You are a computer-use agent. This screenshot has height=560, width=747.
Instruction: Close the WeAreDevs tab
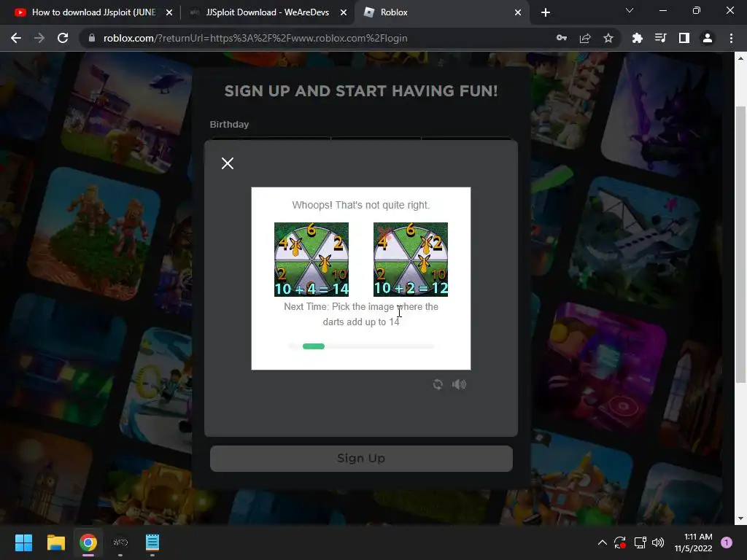point(344,13)
